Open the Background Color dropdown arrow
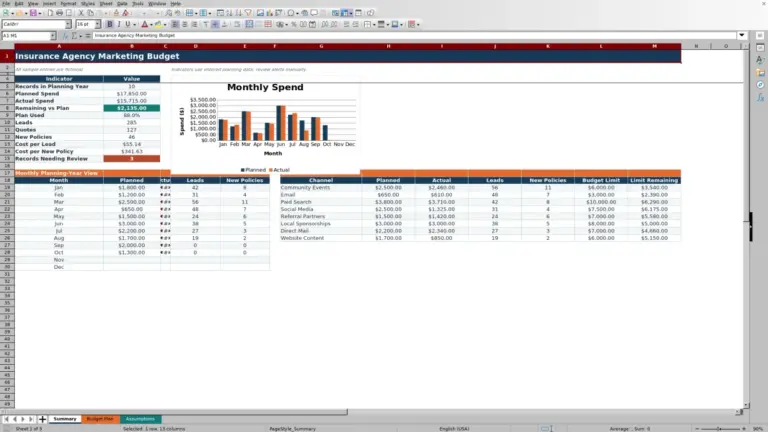The height and width of the screenshot is (432, 768). tap(165, 24)
